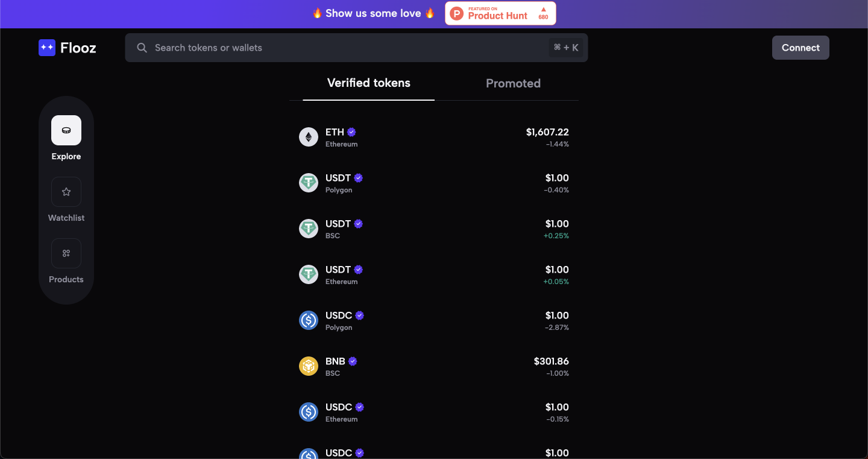Viewport: 868px width, 459px height.
Task: Click the USDC Polygon token logo
Action: point(309,320)
